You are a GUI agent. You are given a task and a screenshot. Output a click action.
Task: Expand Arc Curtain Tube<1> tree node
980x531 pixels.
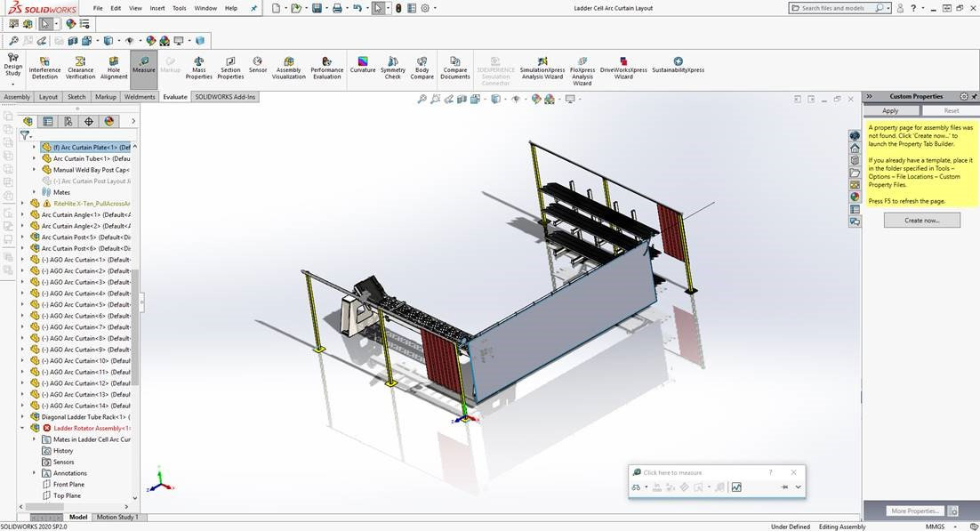(x=35, y=159)
